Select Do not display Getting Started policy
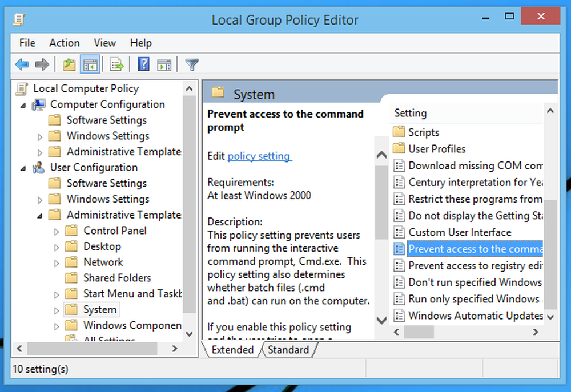Image resolution: width=571 pixels, height=392 pixels. [468, 216]
